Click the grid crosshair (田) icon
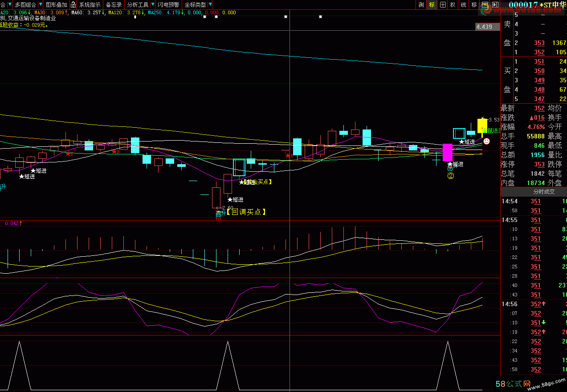The height and width of the screenshot is (392, 567). pyautogui.click(x=443, y=4)
